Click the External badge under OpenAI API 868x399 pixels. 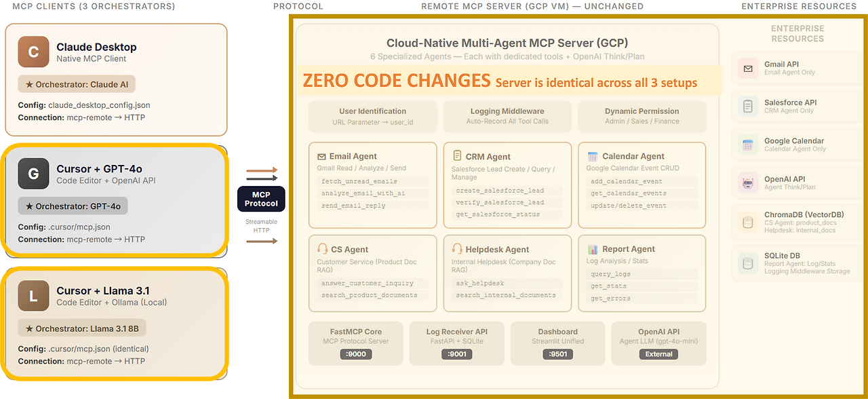point(658,354)
